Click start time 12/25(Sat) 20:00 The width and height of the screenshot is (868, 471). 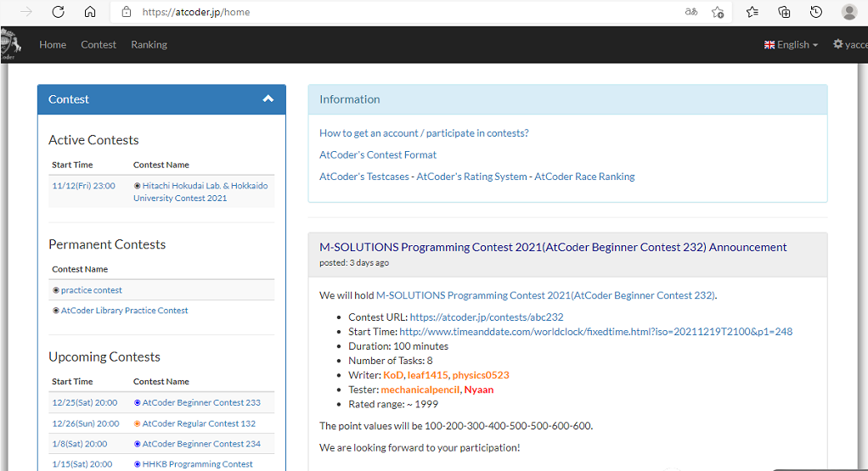coord(85,402)
